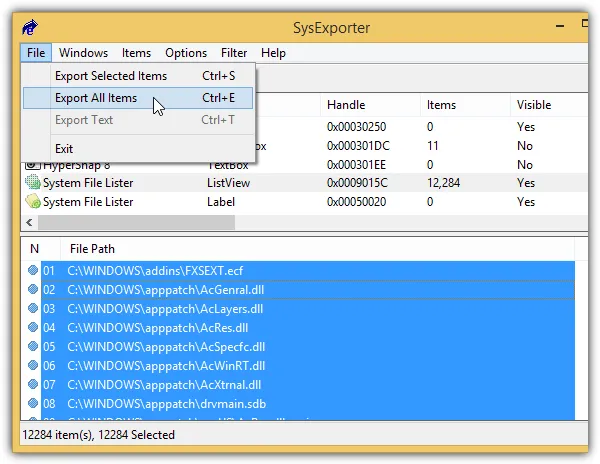Viewport: 600px width, 464px height.
Task: Click the left scroll arrow of horizontal scrollbar
Action: [x=29, y=222]
